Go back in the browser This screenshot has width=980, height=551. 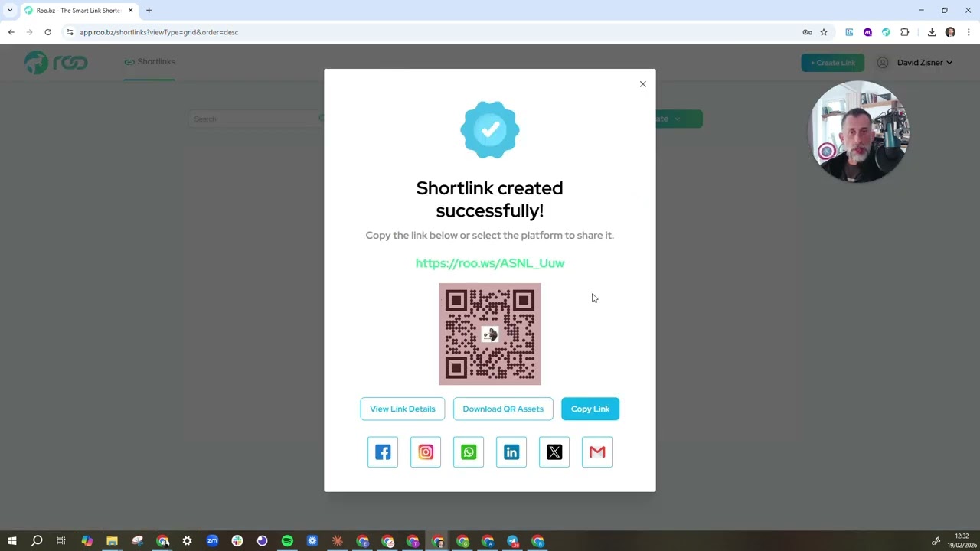(11, 32)
